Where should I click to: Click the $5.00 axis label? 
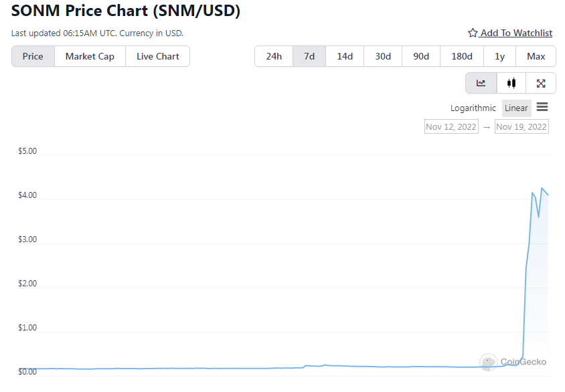pyautogui.click(x=27, y=151)
